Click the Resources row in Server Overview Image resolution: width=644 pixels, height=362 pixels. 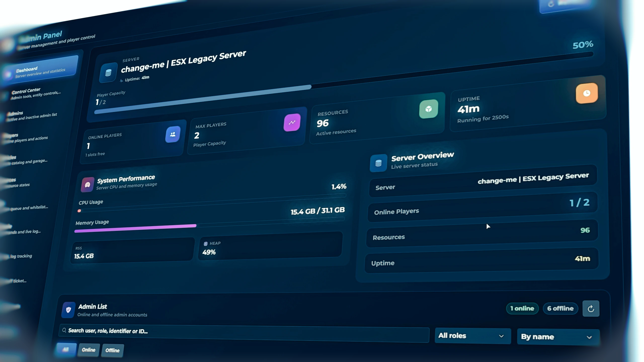482,234
